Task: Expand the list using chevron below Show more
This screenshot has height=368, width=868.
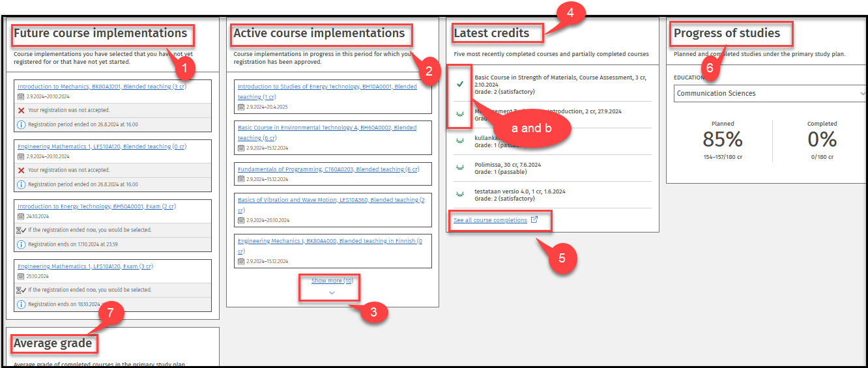Action: click(332, 293)
